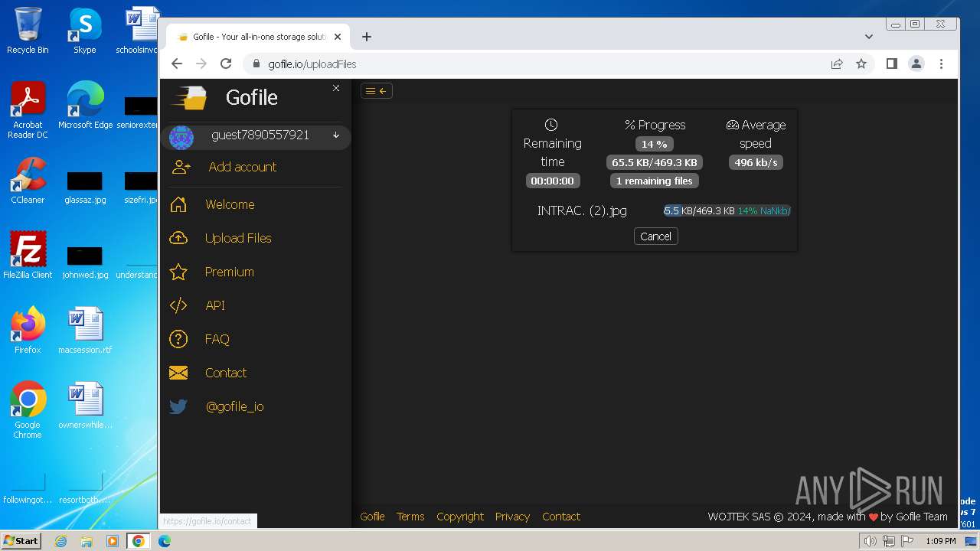Screen dimensions: 980x551
Task: Open the Upload Files section
Action: [238, 238]
